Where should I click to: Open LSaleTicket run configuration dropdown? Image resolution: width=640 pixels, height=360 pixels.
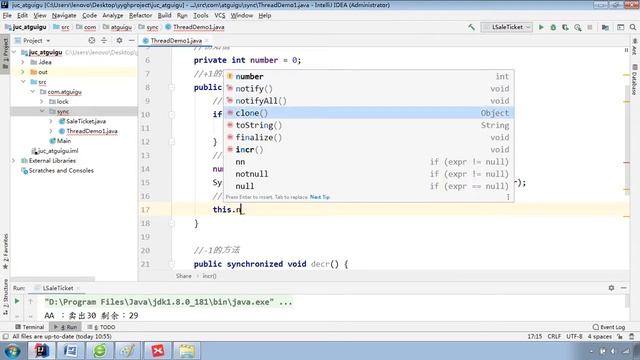pos(507,27)
